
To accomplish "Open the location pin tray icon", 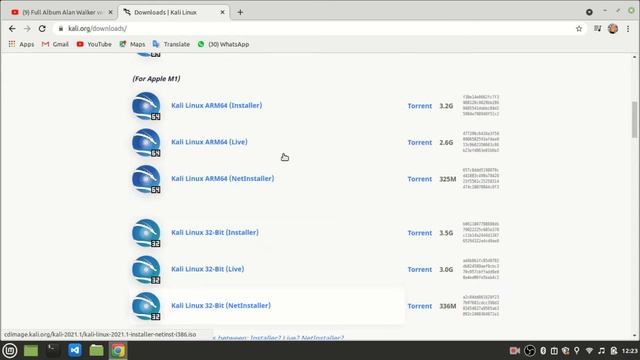I will tap(577, 351).
